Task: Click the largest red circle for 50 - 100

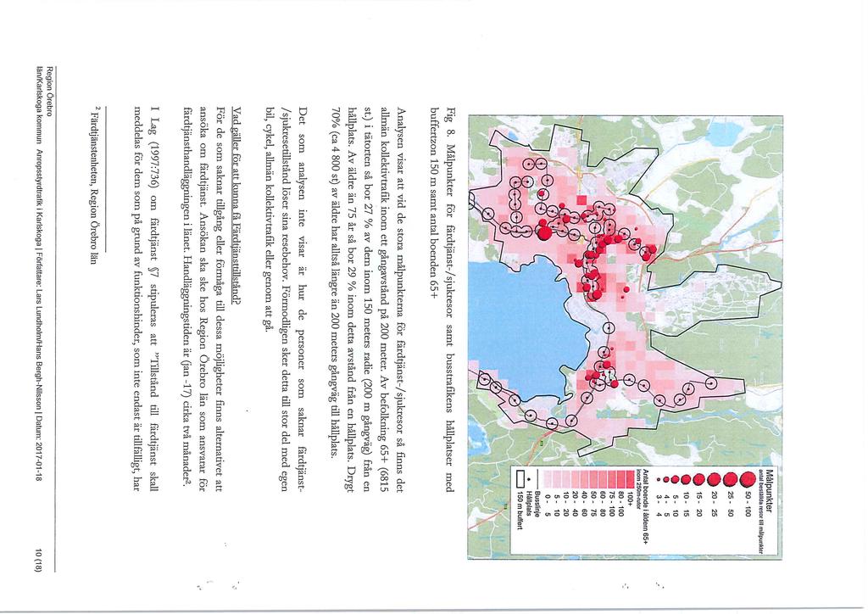Action: (x=748, y=479)
